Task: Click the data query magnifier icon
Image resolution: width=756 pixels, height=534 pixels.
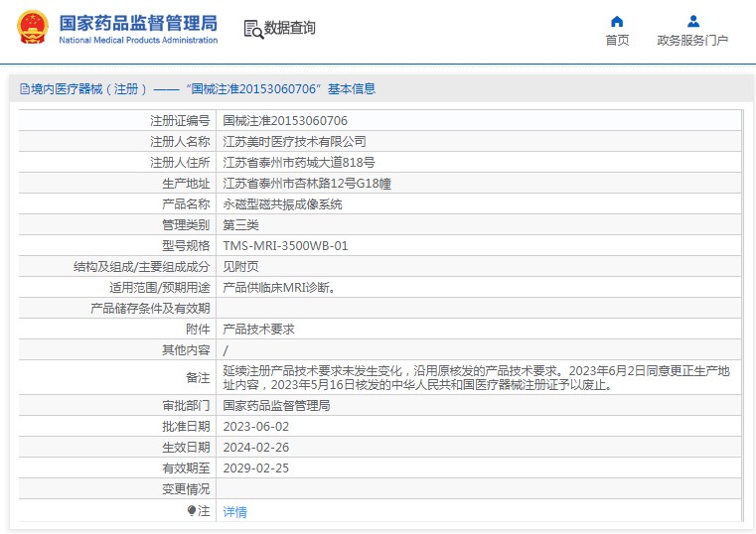Action: pyautogui.click(x=253, y=29)
